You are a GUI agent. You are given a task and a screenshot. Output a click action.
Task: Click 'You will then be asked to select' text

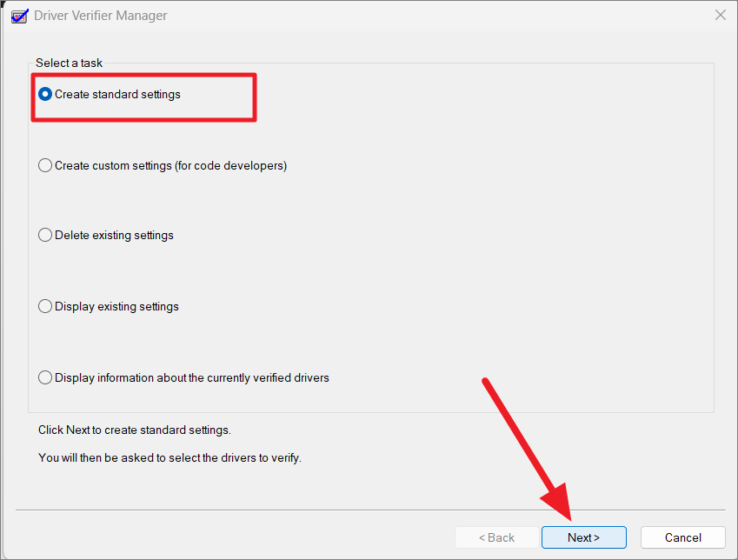(x=170, y=457)
